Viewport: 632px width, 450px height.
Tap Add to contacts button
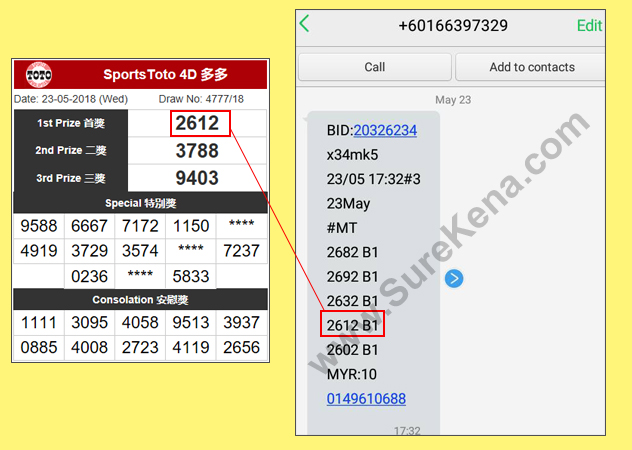(531, 67)
